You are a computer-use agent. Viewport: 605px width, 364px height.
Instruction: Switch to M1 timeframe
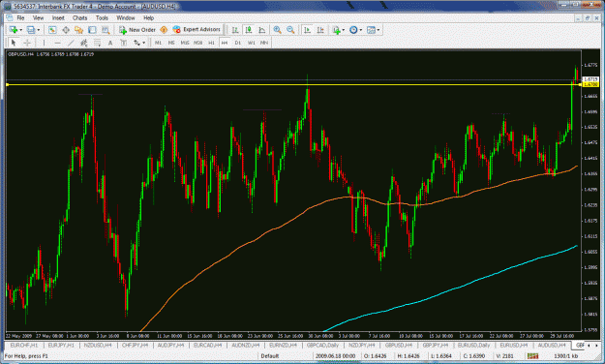[158, 43]
